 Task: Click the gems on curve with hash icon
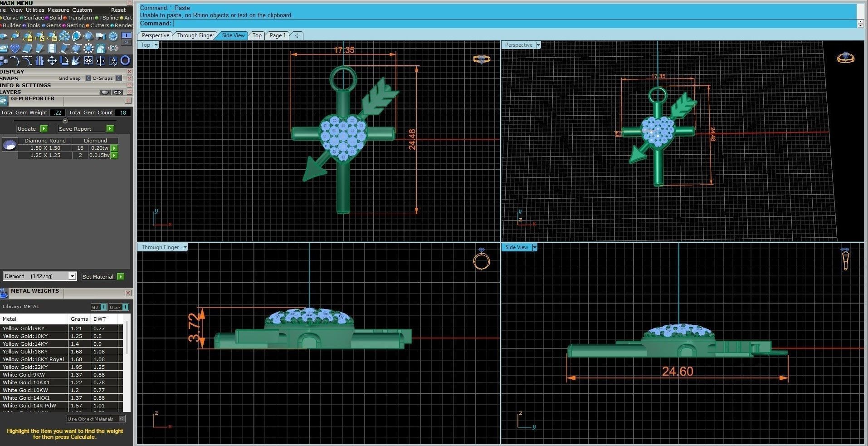pyautogui.click(x=40, y=36)
